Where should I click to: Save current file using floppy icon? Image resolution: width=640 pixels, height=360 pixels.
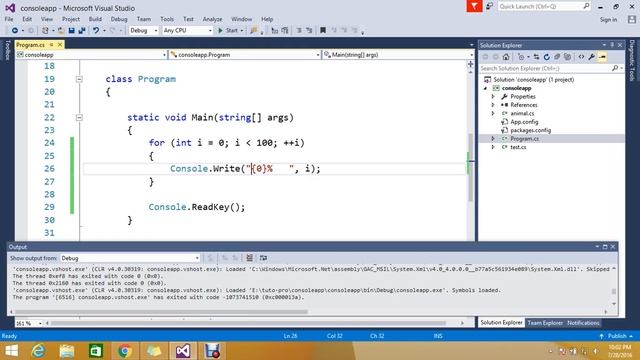click(71, 31)
